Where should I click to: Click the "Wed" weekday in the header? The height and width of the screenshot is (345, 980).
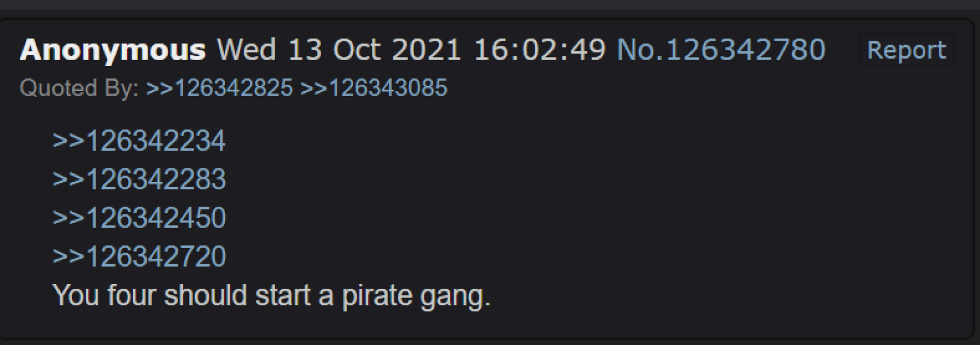247,50
